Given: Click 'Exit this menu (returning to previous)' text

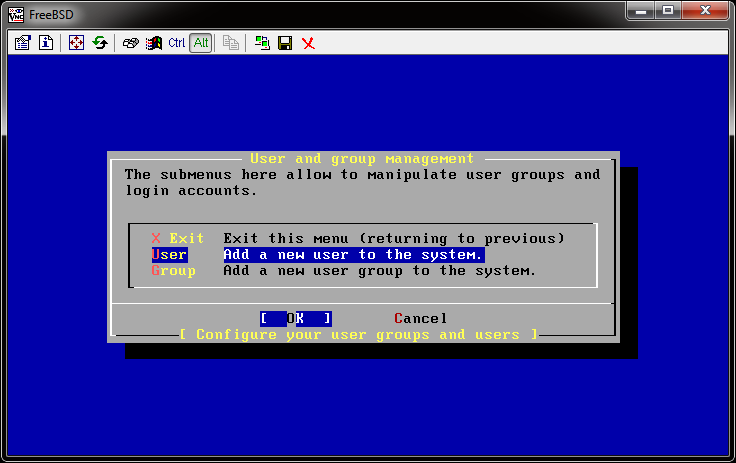Looking at the screenshot, I should pos(394,239).
